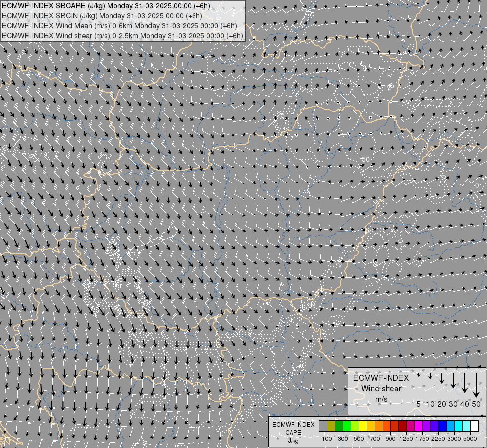
Task: Select the cyan CAPE swatch
Action: pyautogui.click(x=459, y=426)
